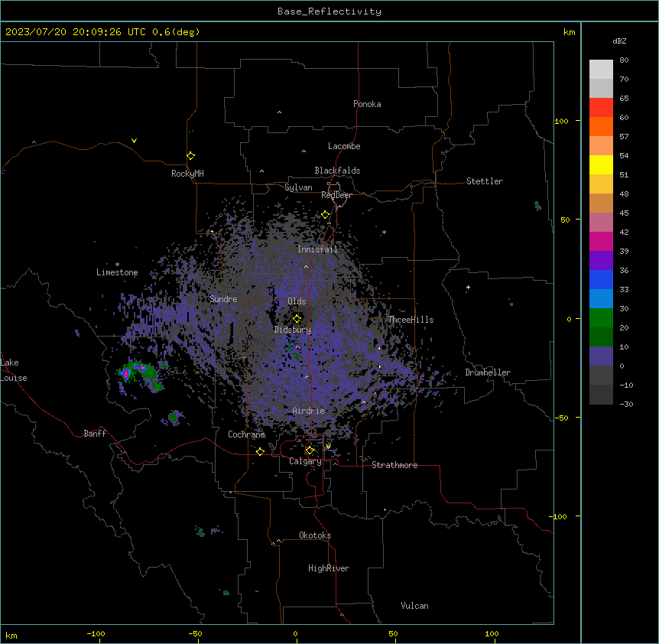This screenshot has width=659, height=644.
Task: Select the Innisfail label
Action: [317, 249]
